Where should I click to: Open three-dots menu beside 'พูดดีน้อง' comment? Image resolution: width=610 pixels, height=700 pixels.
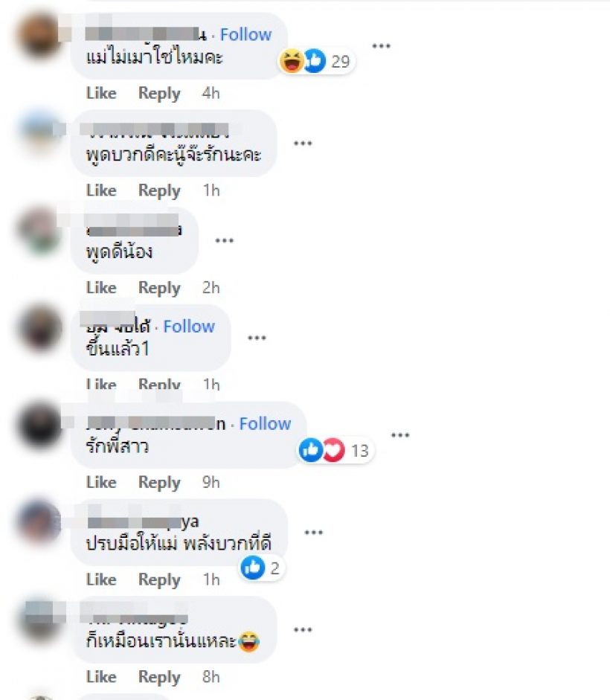224,240
